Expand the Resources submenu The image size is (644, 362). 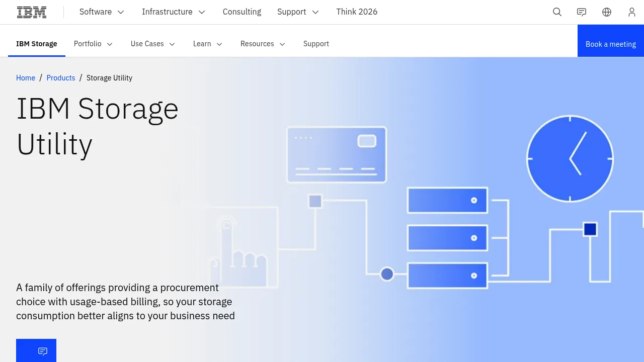[x=263, y=44]
